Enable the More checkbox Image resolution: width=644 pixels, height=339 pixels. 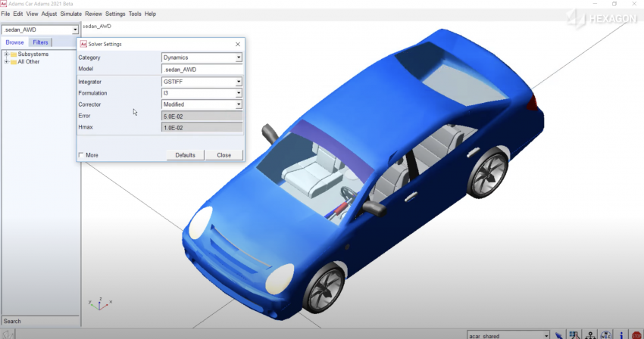pyautogui.click(x=81, y=155)
